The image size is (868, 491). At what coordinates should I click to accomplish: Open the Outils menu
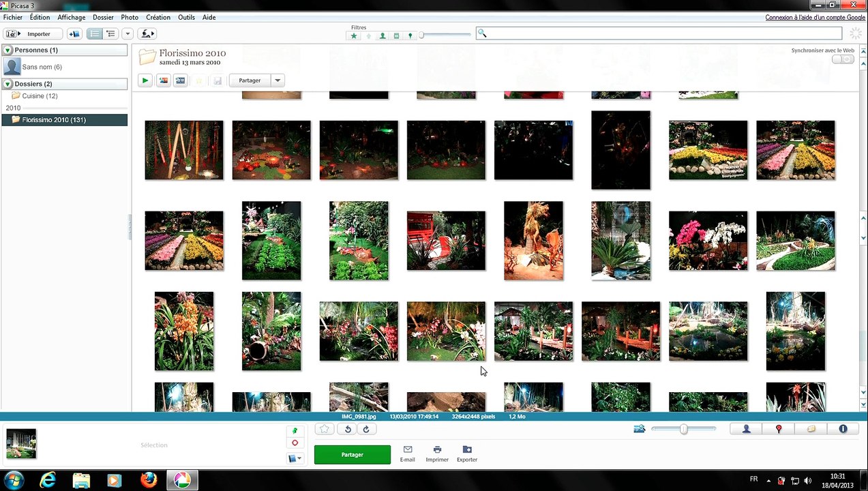coord(186,17)
